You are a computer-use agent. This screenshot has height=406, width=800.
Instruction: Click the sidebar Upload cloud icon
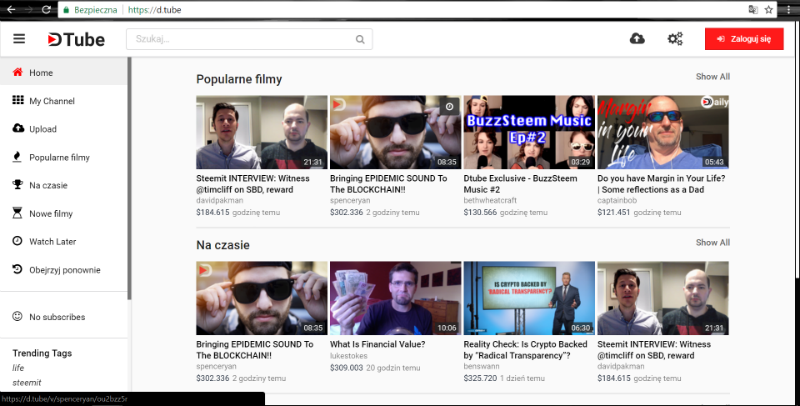tap(18, 128)
